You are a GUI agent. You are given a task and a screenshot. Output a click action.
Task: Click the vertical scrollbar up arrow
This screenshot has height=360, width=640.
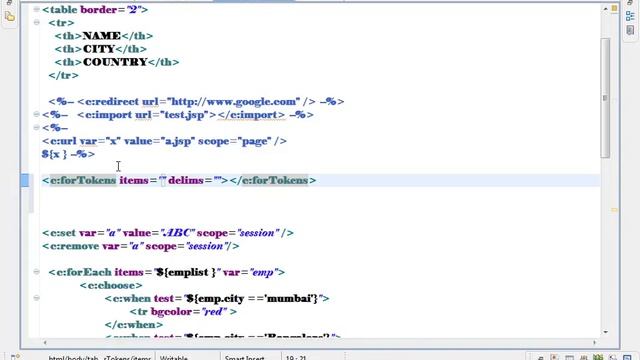[605, 9]
